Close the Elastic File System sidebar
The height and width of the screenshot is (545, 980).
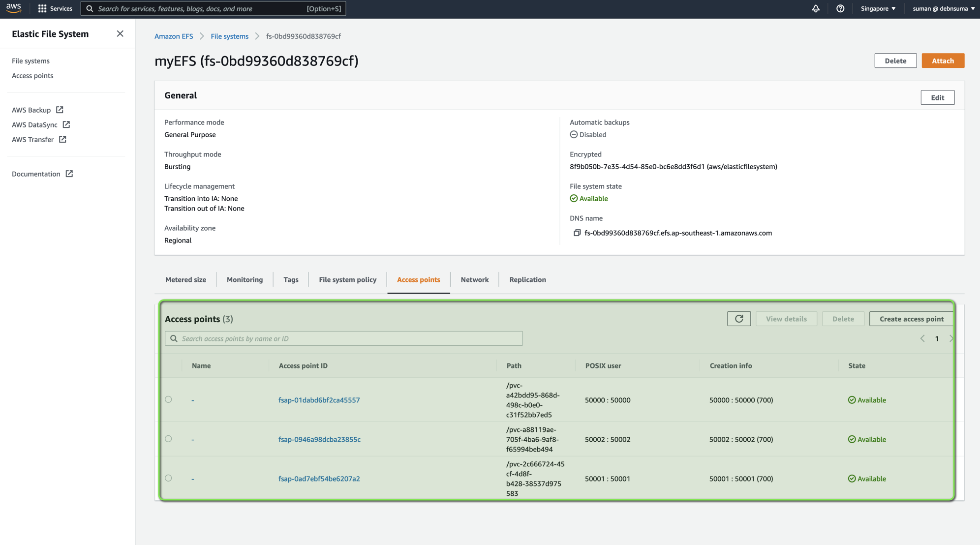coord(120,33)
